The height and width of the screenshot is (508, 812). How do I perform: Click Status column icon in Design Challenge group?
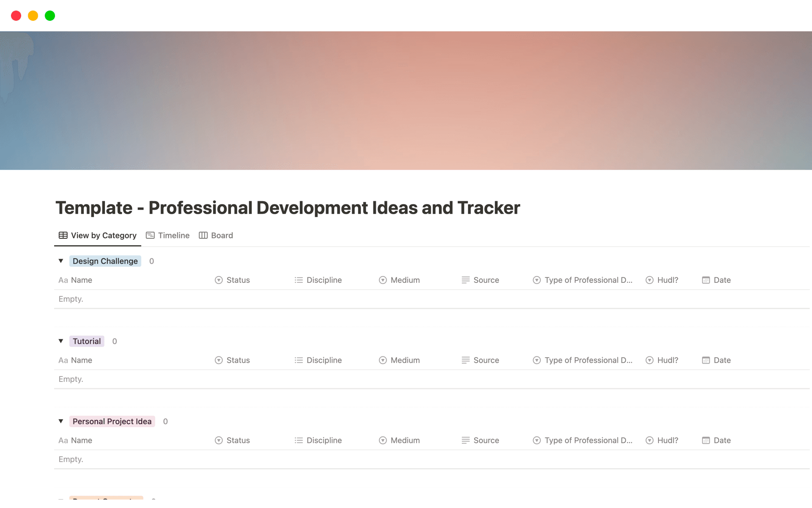219,280
